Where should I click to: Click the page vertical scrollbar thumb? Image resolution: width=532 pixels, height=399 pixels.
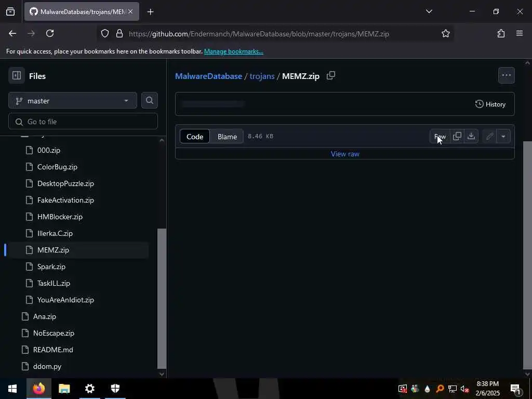[x=528, y=255]
